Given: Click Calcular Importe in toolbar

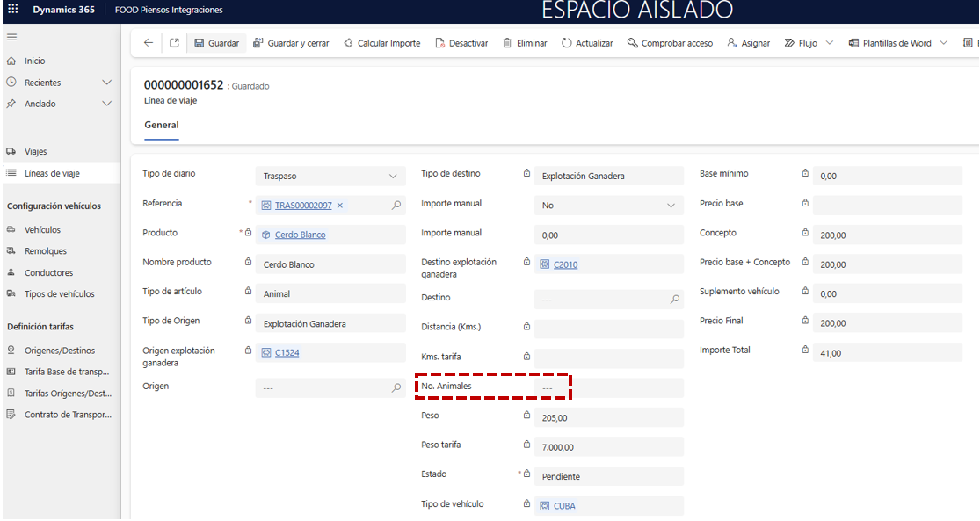Looking at the screenshot, I should 381,43.
